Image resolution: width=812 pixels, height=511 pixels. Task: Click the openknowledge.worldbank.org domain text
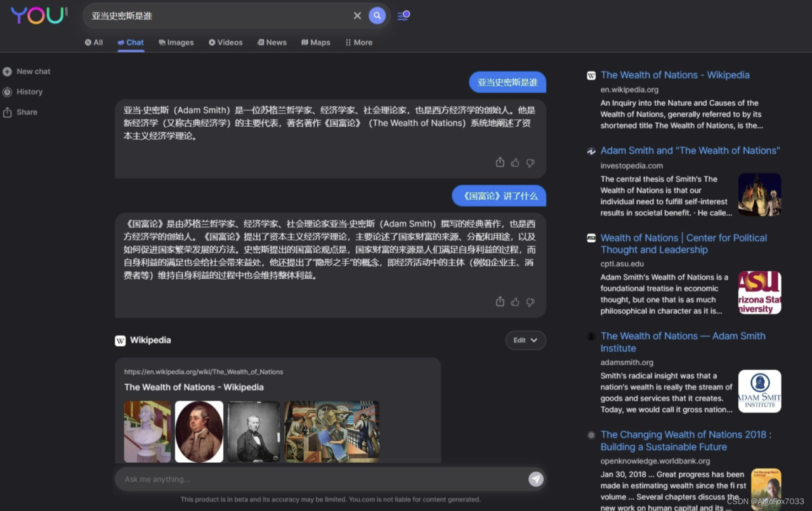(655, 461)
